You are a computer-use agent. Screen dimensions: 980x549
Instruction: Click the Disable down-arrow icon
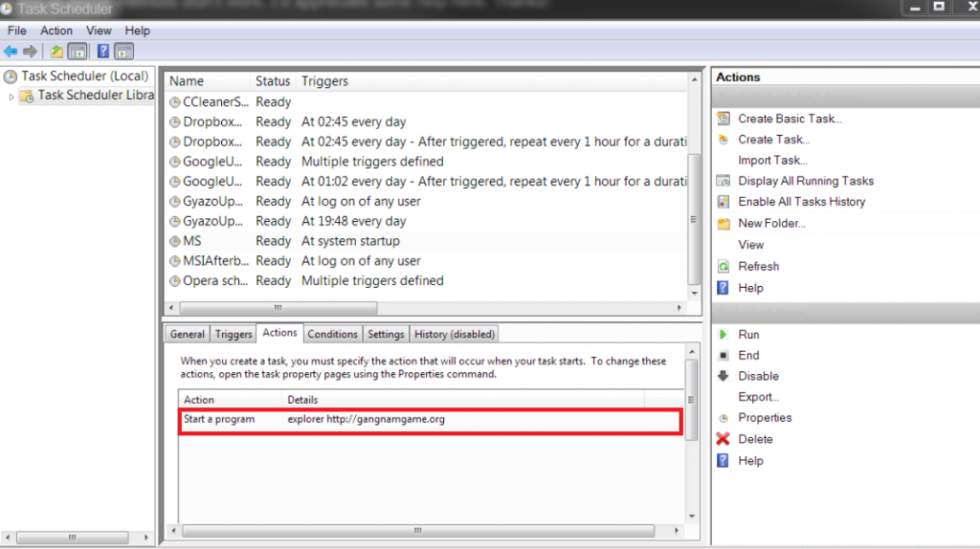pyautogui.click(x=723, y=376)
